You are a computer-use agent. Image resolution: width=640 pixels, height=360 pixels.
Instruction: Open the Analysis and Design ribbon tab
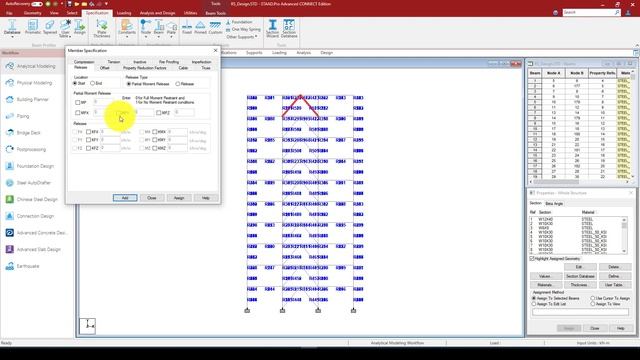[158, 13]
